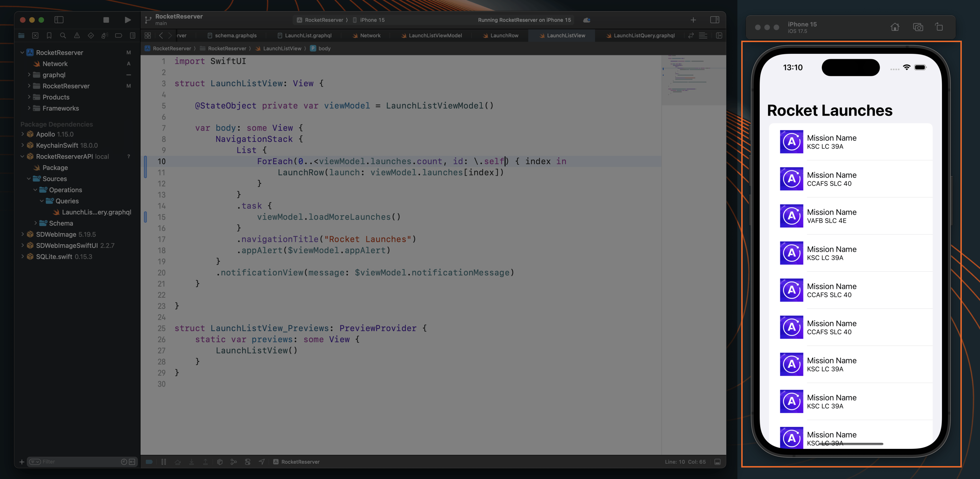Click Running RocketReserver on iPhone 15 status
Viewport: 980px width, 479px height.
pos(524,20)
